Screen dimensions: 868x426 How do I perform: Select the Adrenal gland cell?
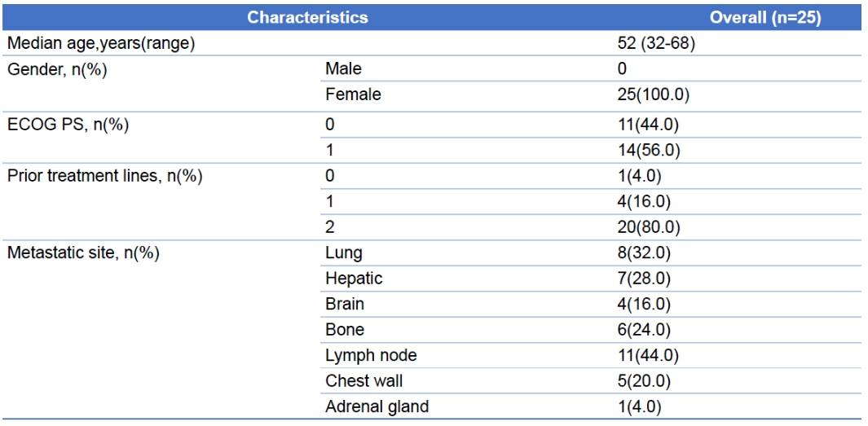375,407
